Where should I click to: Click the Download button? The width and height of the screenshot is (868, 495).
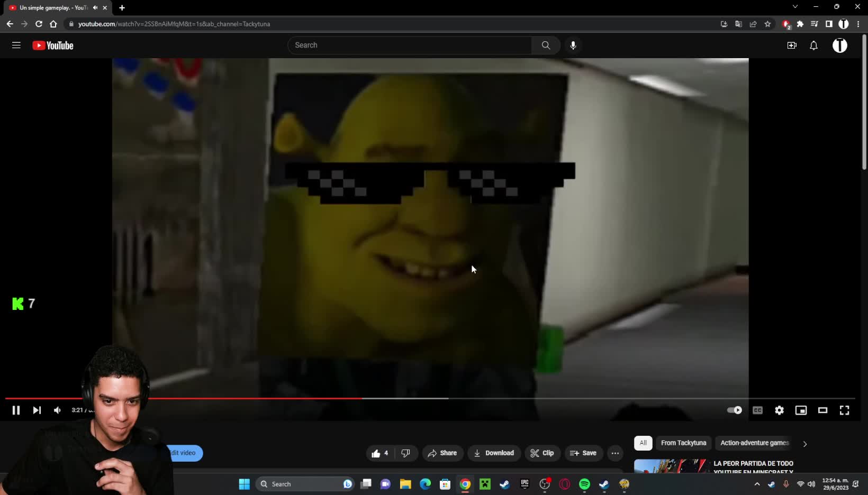point(494,453)
